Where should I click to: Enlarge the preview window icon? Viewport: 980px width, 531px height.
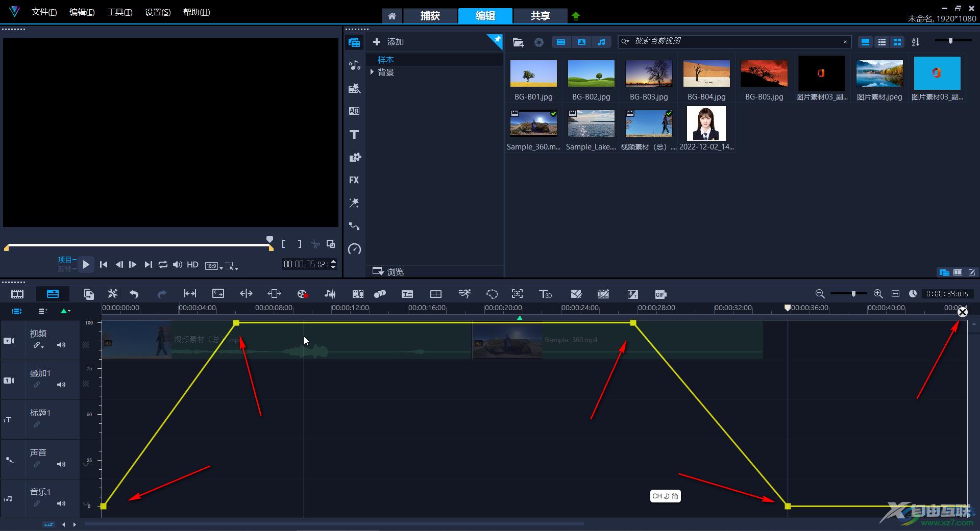(x=331, y=244)
